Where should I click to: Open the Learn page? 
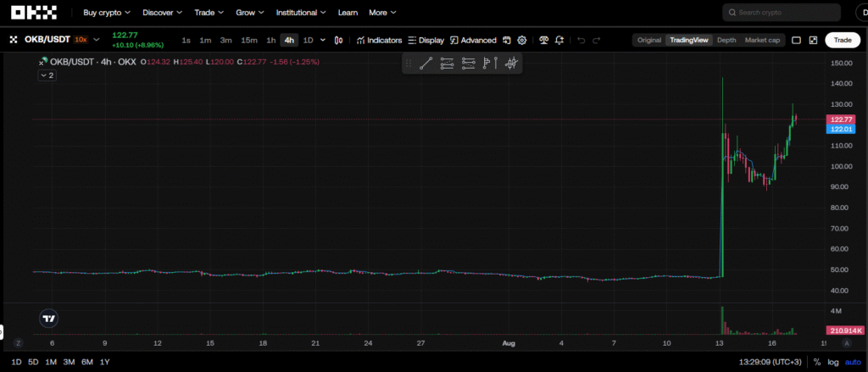click(348, 12)
